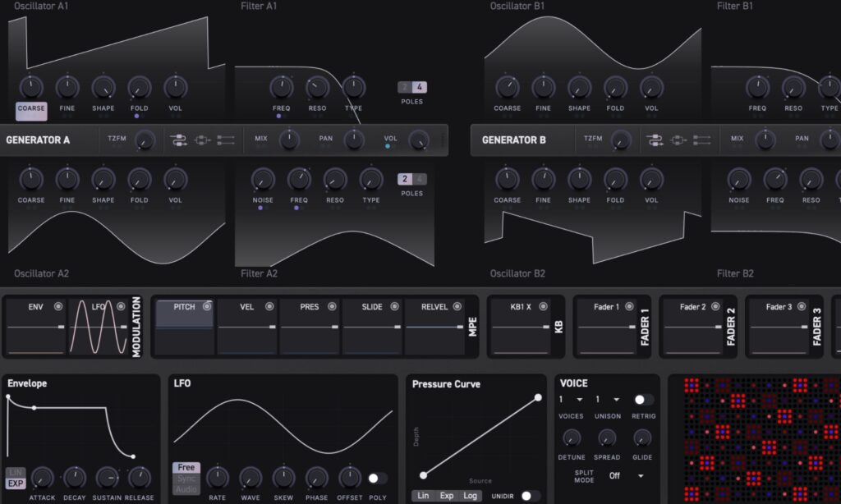Click the Oscillator A1 FINE knob
The image size is (841, 504).
67,87
